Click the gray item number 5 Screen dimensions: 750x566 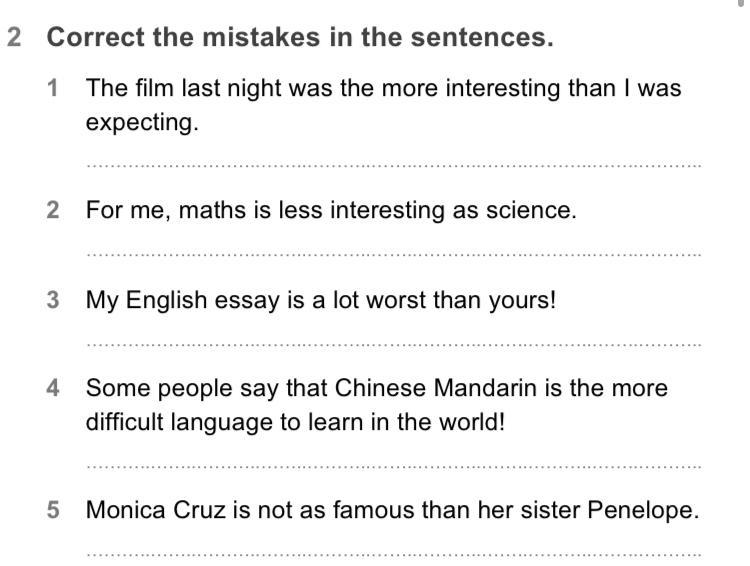pyautogui.click(x=53, y=510)
